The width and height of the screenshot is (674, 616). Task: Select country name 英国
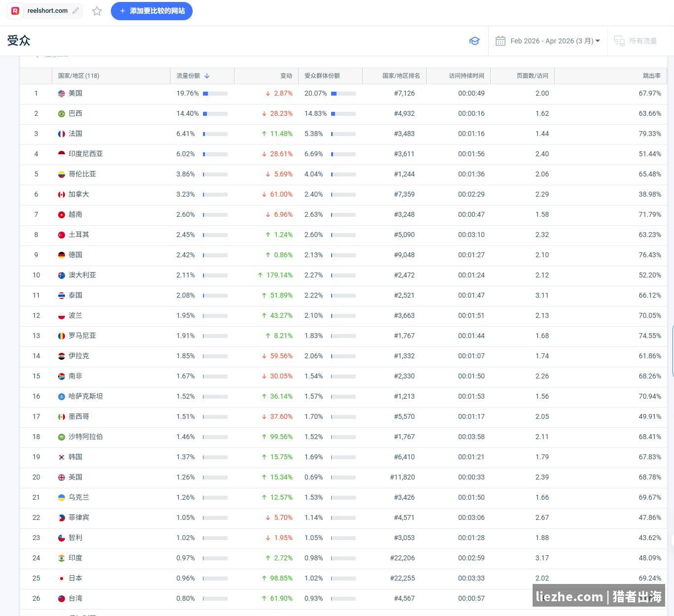pos(75,477)
